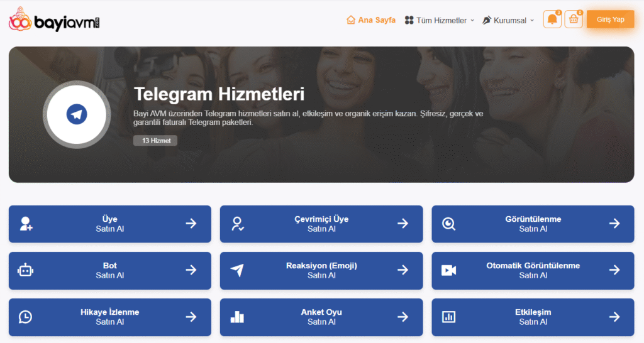Open Reaksiyon (Emoji) Satın Al service
Viewport: 644px width, 343px height.
(321, 270)
